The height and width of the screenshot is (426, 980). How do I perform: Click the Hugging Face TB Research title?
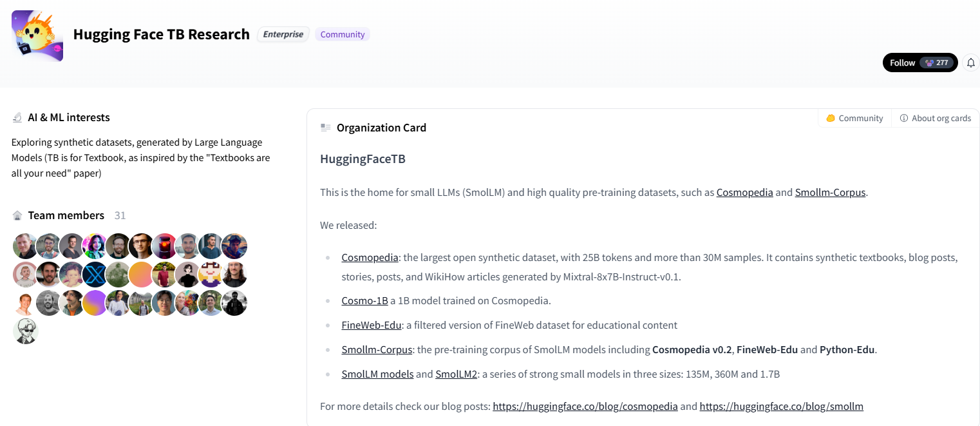pos(162,34)
